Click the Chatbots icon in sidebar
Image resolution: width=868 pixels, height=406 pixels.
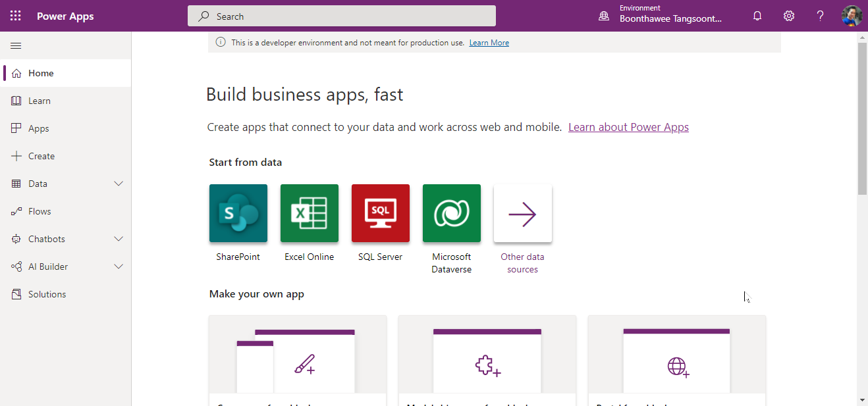[16, 239]
